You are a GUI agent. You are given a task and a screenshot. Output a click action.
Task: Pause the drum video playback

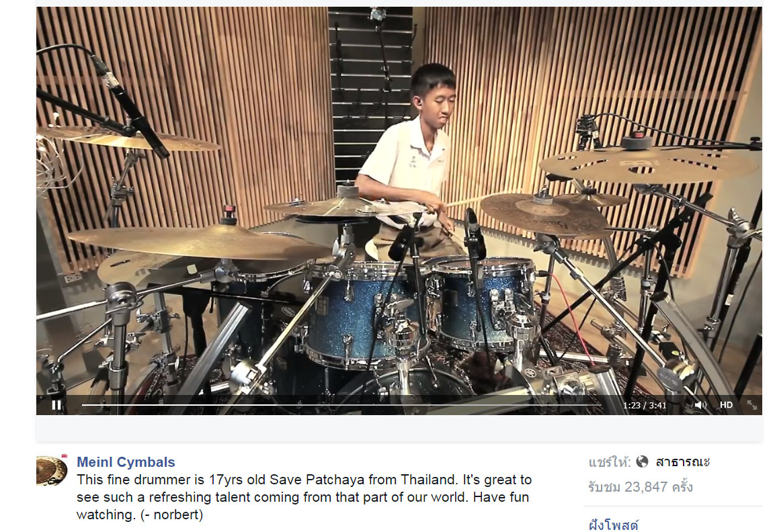(x=56, y=404)
